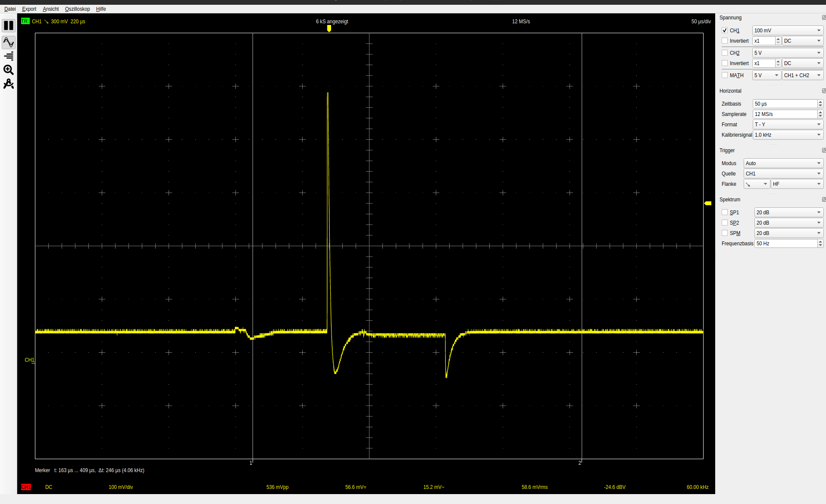Viewport: 826px width, 504px height.
Task: Click the CH2 x1 probe factor stepper
Action: pos(778,63)
